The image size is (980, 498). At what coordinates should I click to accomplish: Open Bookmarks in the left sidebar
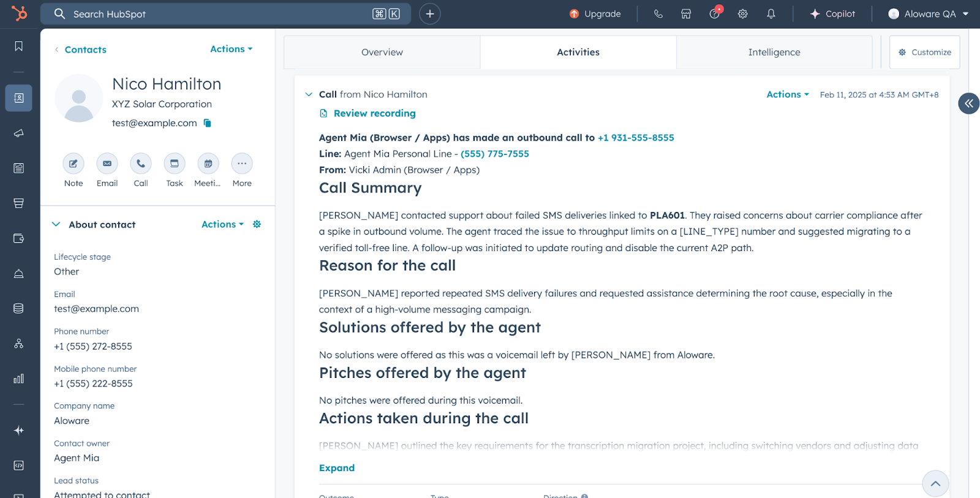pyautogui.click(x=19, y=47)
